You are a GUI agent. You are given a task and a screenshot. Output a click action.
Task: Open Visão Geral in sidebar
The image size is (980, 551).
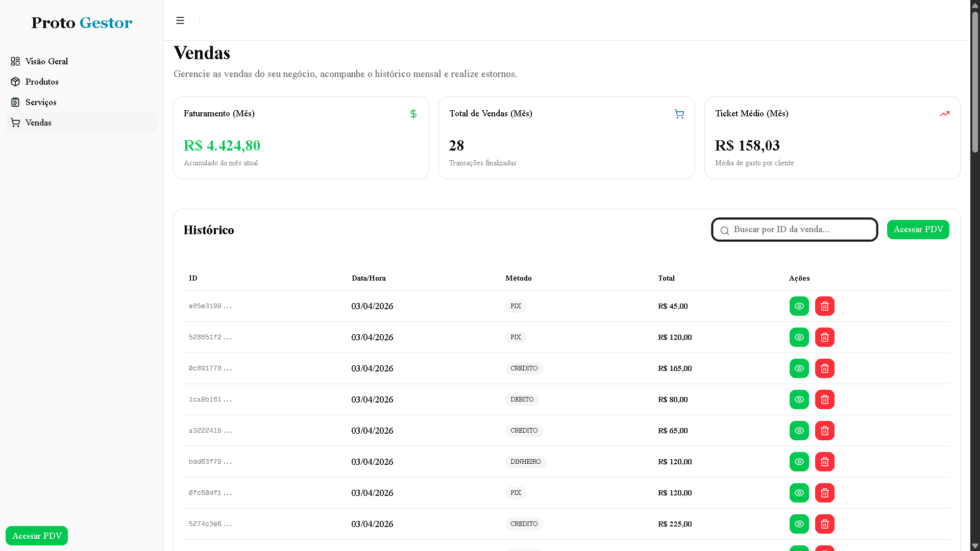pos(46,61)
